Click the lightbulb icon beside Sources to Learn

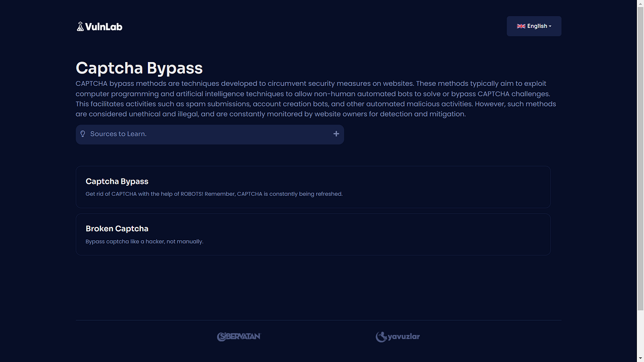[83, 134]
